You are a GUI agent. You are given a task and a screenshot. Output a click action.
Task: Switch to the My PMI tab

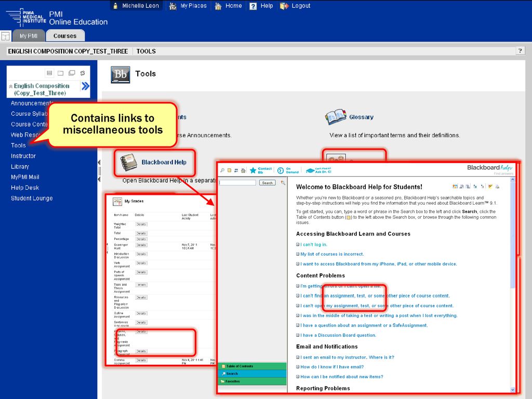[x=29, y=36]
